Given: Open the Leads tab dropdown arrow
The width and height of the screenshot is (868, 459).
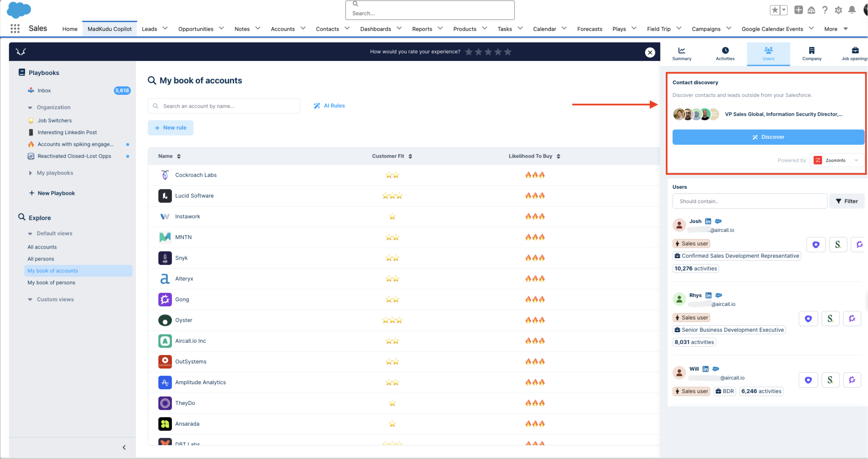Looking at the screenshot, I should (165, 28).
